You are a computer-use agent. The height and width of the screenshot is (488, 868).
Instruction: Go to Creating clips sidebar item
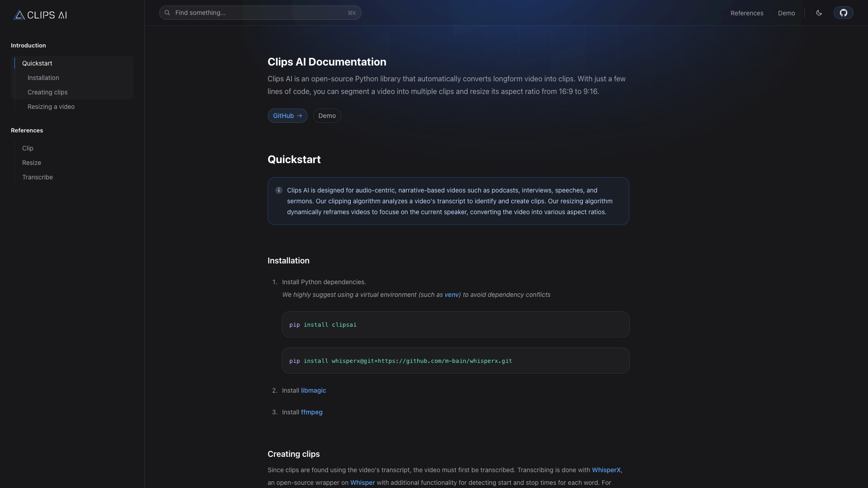(47, 92)
